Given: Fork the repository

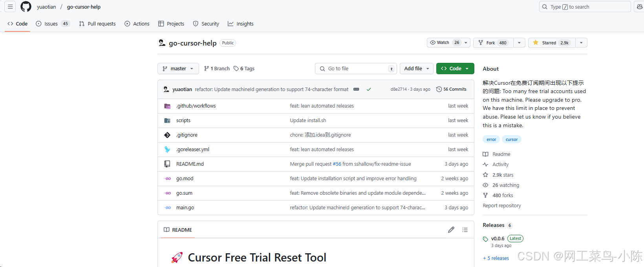Looking at the screenshot, I should [493, 43].
